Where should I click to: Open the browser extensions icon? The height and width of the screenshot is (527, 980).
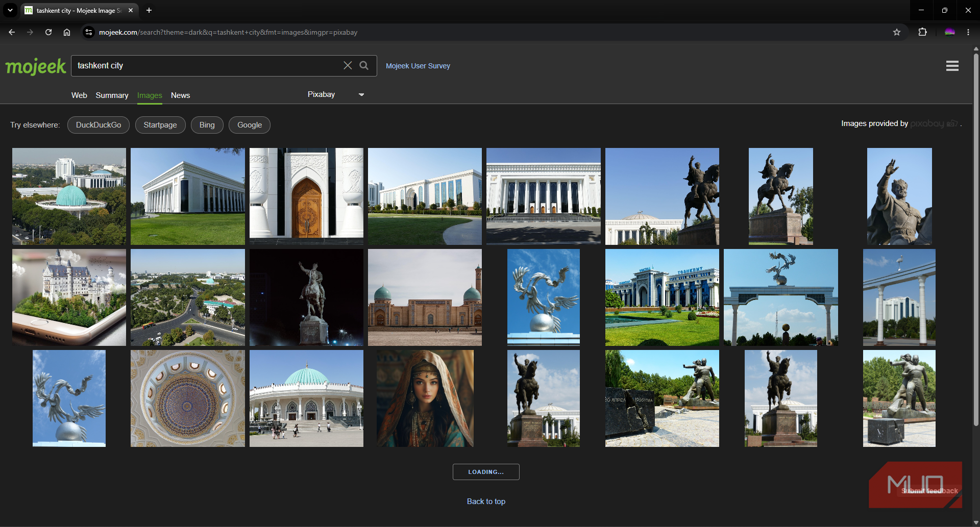(x=922, y=32)
